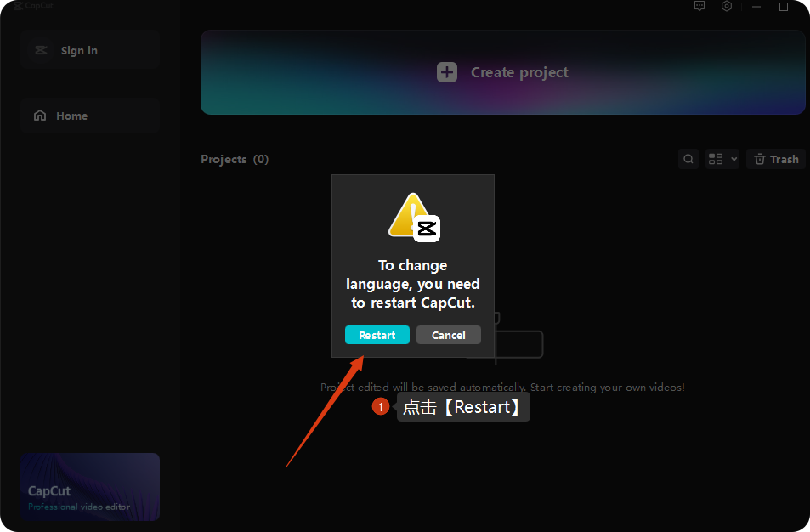Click the Projects (0) heading
This screenshot has width=810, height=532.
point(235,159)
